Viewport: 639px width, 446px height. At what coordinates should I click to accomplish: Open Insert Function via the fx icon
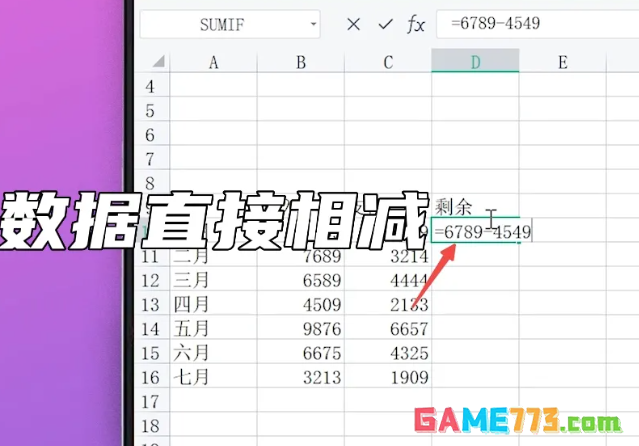tap(416, 24)
